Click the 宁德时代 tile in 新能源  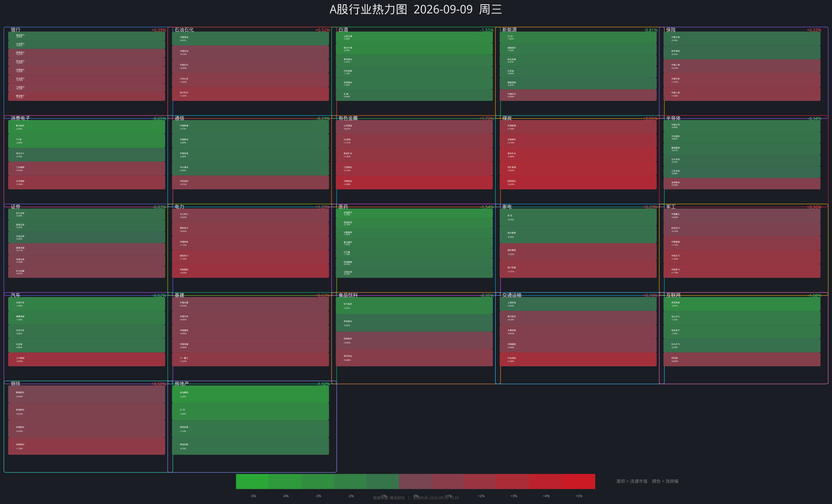click(x=578, y=95)
